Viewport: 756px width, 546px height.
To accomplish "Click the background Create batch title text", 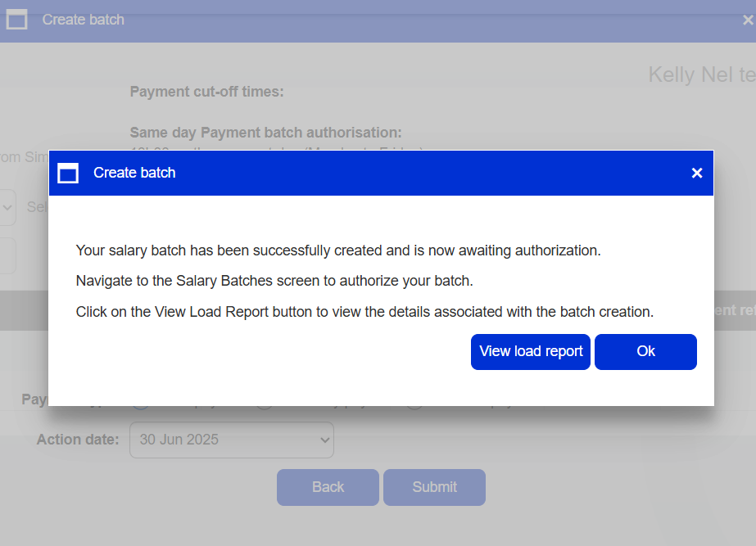I will point(83,20).
